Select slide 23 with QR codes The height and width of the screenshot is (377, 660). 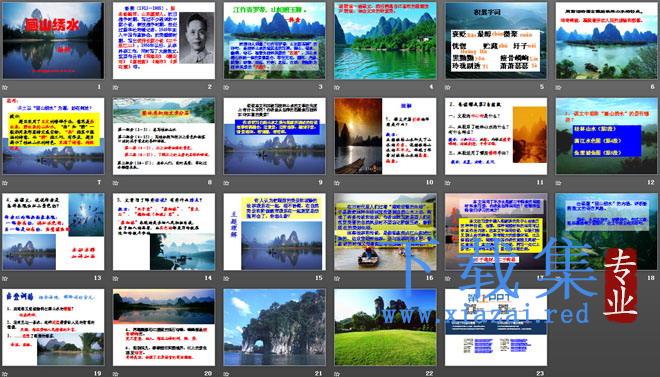tap(496, 327)
